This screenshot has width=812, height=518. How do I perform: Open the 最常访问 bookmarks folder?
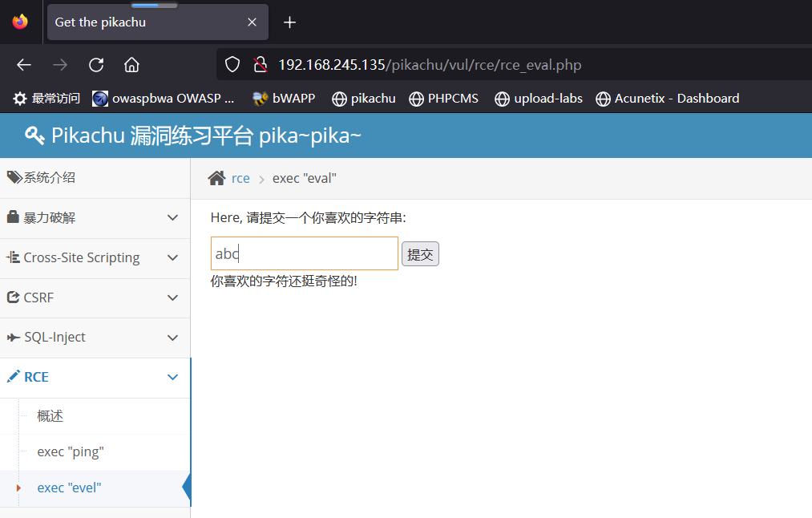tap(46, 99)
